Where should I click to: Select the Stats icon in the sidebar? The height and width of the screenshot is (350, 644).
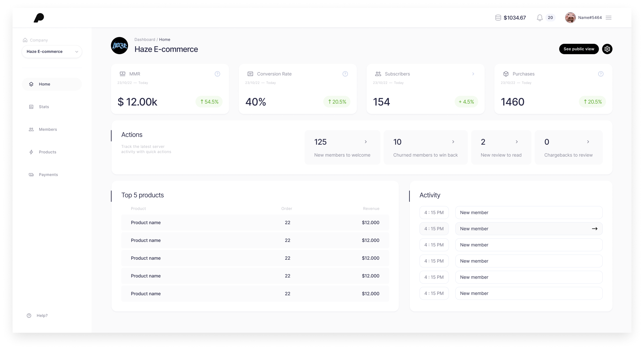31,106
